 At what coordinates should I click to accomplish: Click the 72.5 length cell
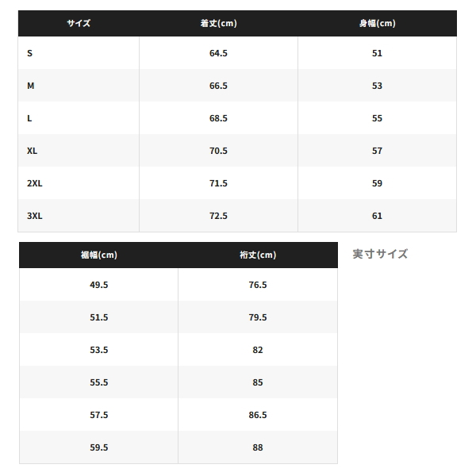218,216
